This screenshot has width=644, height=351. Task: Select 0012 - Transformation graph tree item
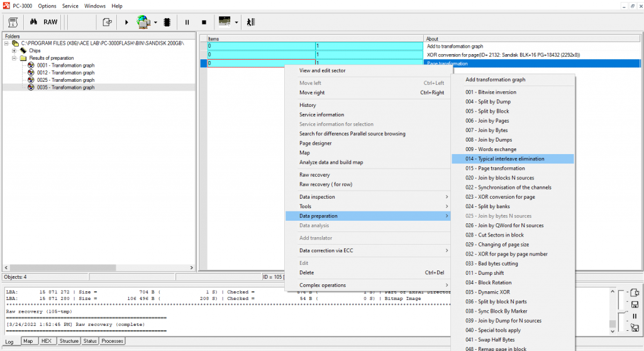pos(65,73)
